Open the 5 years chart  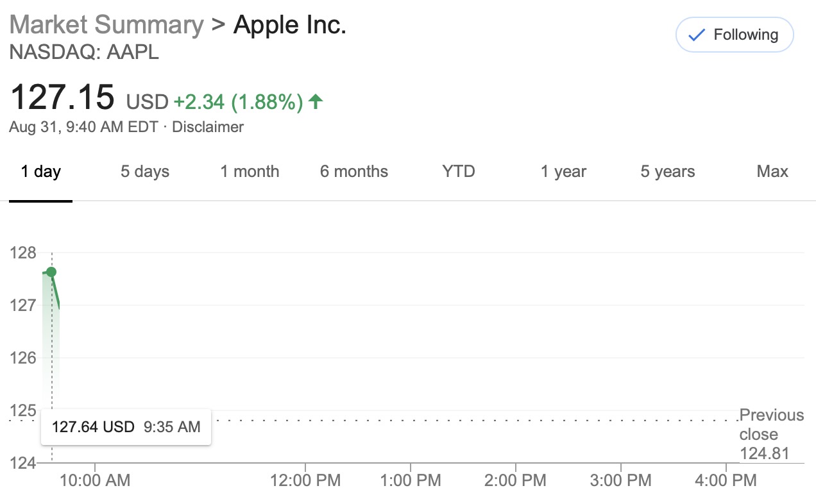pyautogui.click(x=668, y=172)
